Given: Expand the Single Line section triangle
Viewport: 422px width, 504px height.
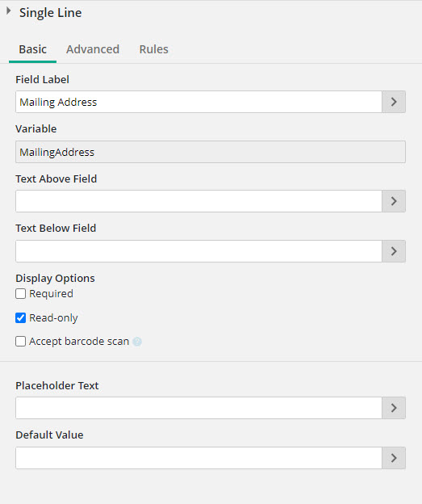Looking at the screenshot, I should (x=9, y=11).
